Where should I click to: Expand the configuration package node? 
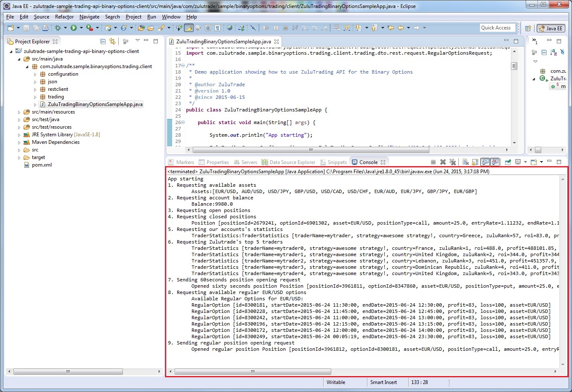tap(35, 74)
